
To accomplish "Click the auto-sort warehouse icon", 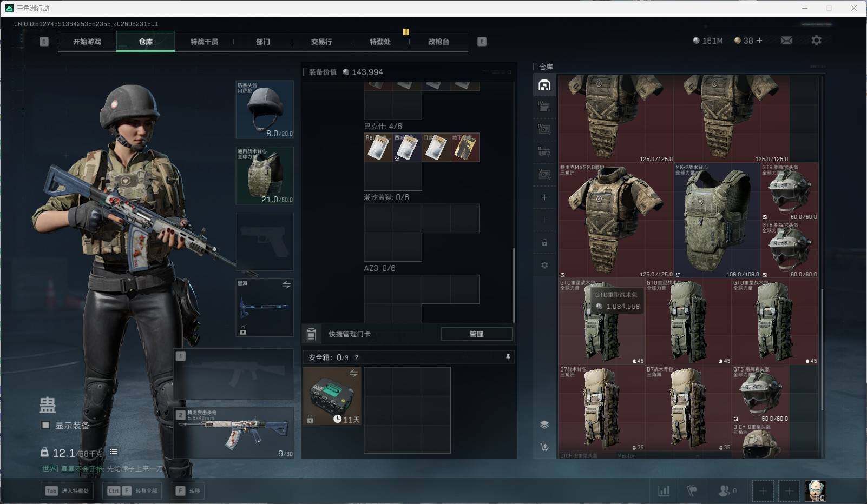I will pos(544,447).
